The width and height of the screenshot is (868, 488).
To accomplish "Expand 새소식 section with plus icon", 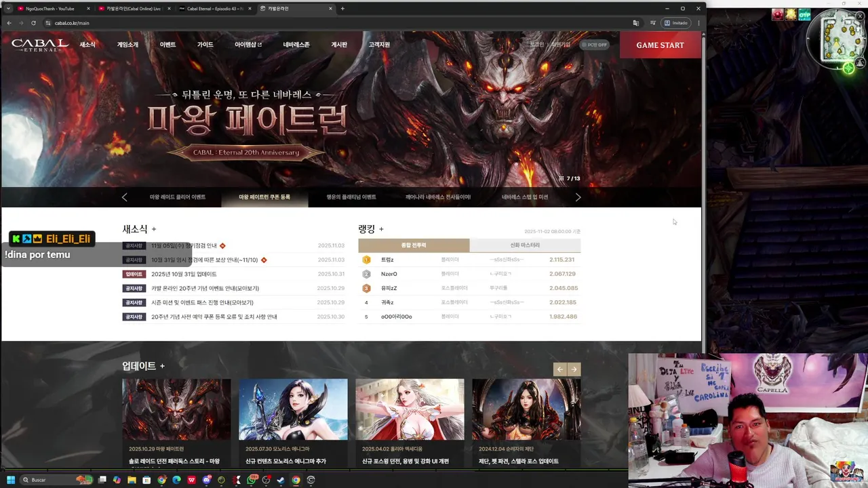I will click(x=154, y=229).
